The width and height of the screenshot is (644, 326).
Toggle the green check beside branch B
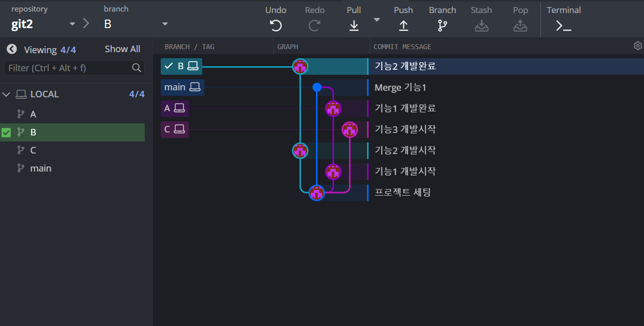[x=6, y=132]
